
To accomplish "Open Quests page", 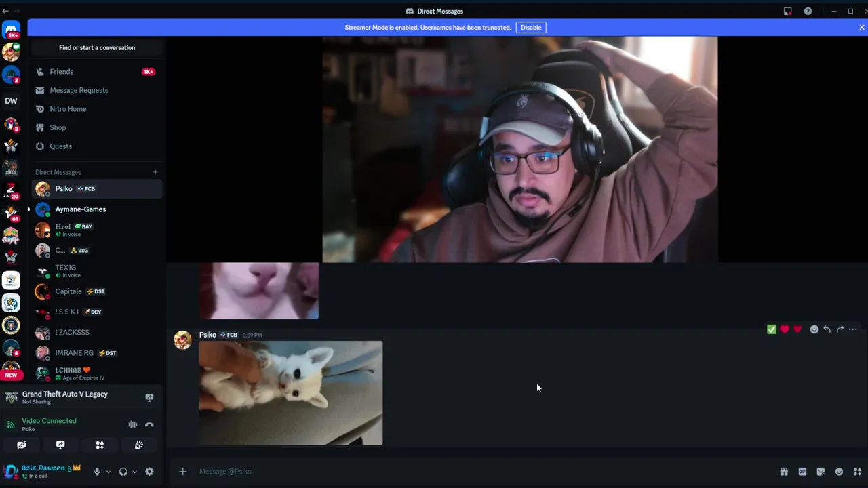I will coord(97,146).
